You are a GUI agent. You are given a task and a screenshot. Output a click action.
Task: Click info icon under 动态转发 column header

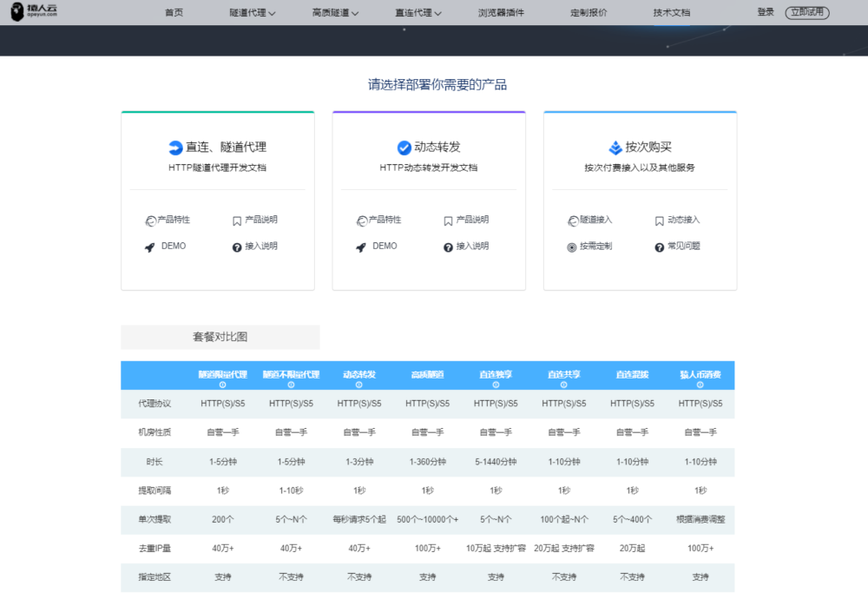tap(358, 385)
